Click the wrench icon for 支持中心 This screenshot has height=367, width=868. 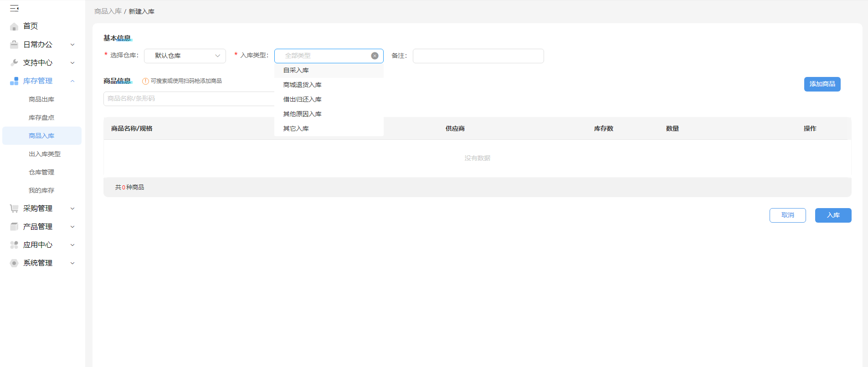[x=14, y=63]
